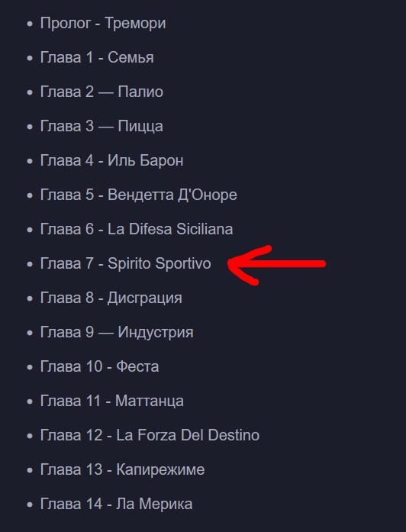
Task: Click 'Глава 11 - Маттанца' text
Action: [112, 401]
